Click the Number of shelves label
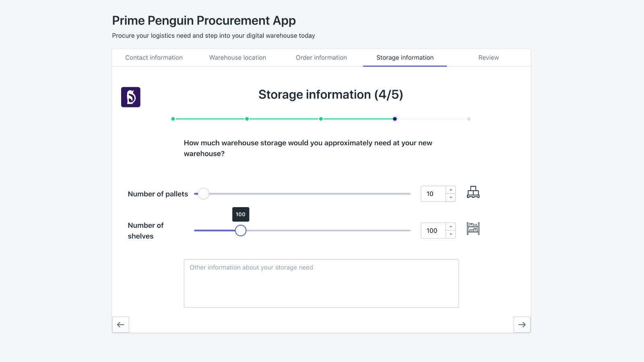 [x=146, y=231]
